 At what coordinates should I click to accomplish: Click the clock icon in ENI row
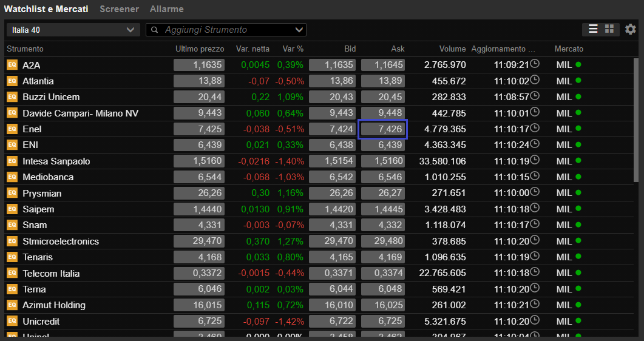pos(535,144)
